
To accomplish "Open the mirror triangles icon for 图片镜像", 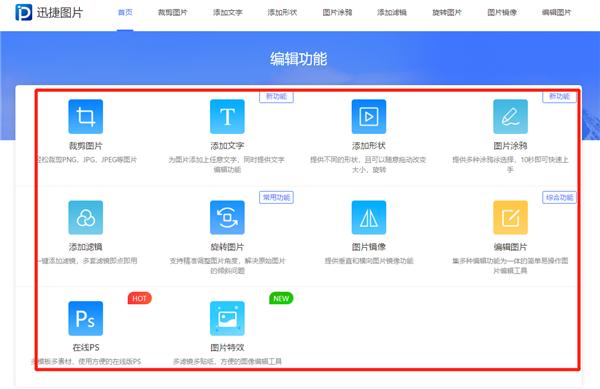I will click(x=369, y=217).
